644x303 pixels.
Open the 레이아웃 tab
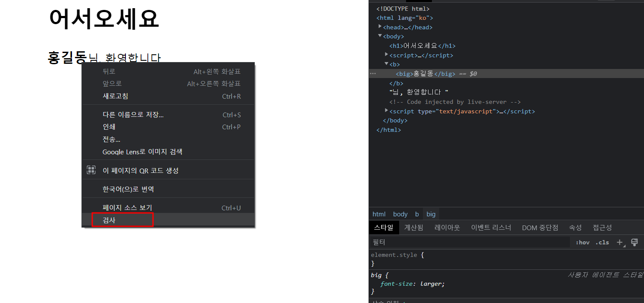pyautogui.click(x=447, y=228)
